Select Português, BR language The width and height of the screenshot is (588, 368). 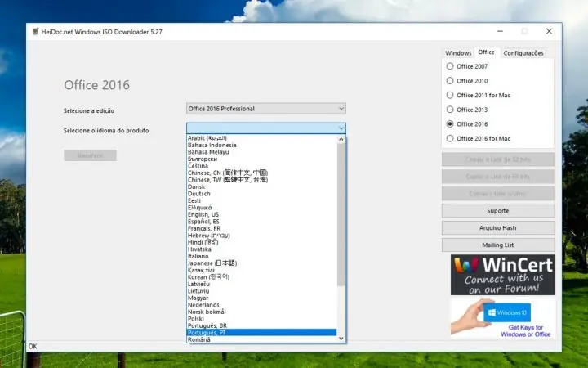262,325
